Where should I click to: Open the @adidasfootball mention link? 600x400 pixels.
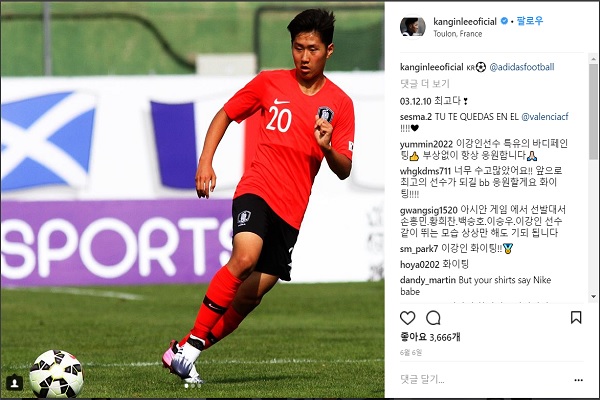coord(522,67)
